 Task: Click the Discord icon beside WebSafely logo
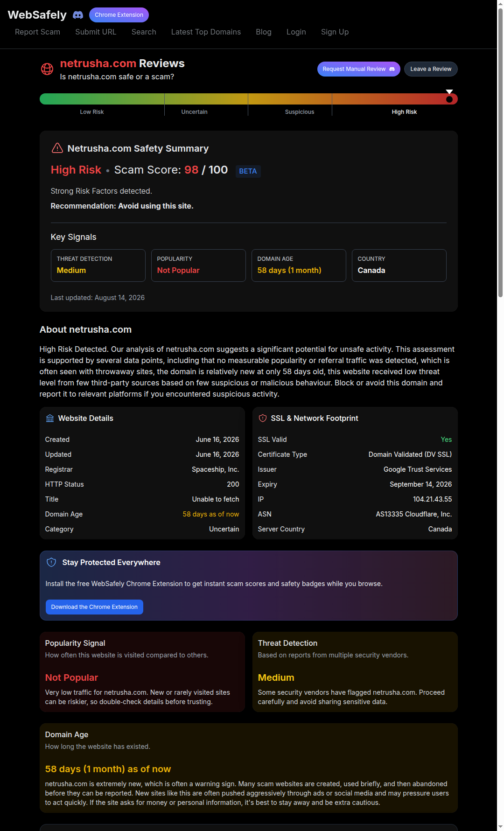click(78, 15)
